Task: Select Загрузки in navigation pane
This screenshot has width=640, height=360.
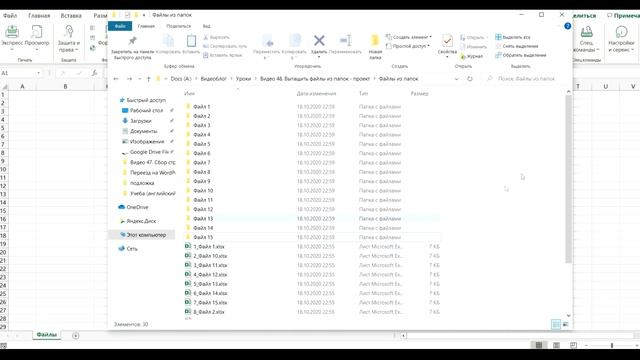Action: pos(140,121)
